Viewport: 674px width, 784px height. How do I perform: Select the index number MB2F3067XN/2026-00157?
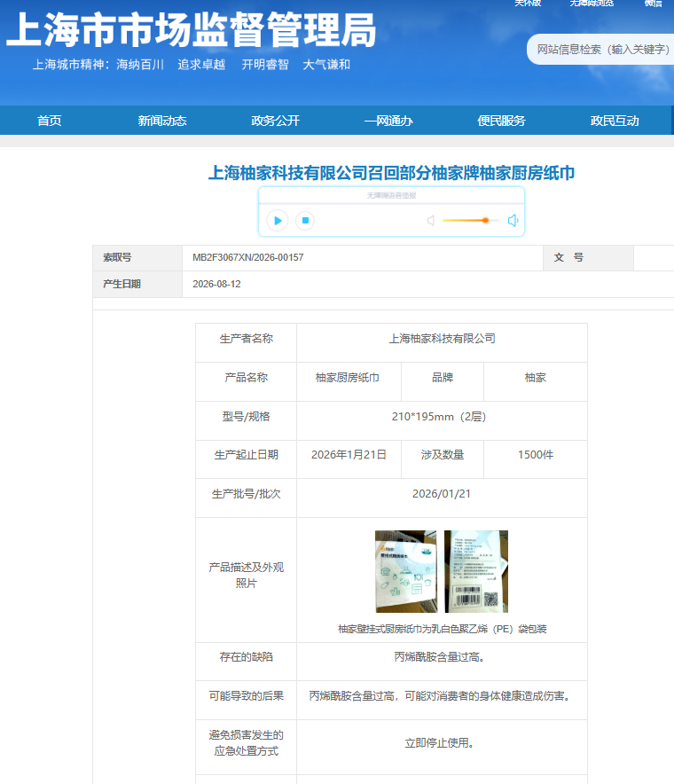(x=248, y=257)
